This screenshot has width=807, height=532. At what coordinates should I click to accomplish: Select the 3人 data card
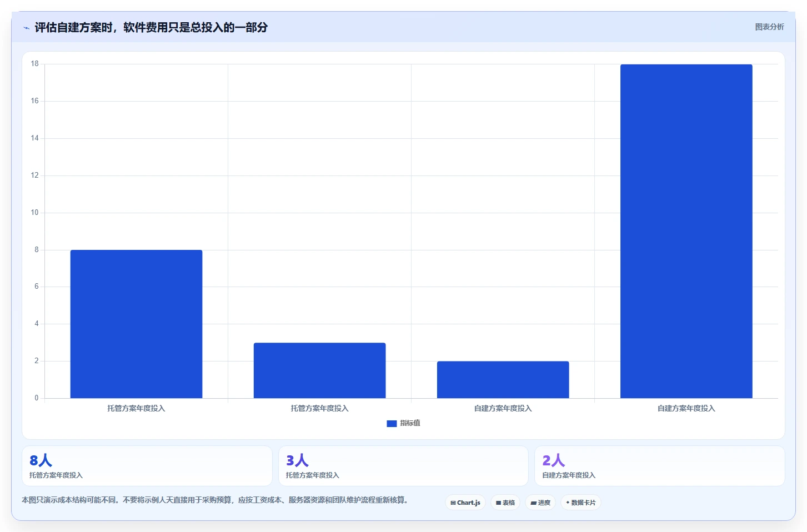tap(403, 466)
